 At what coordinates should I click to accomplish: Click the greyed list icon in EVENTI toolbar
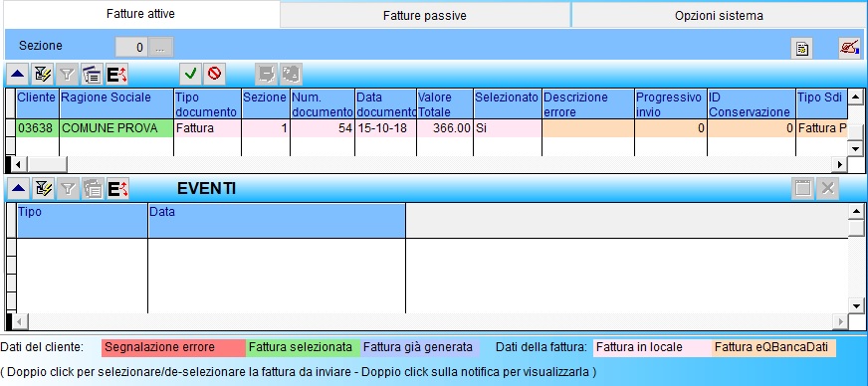[92, 189]
